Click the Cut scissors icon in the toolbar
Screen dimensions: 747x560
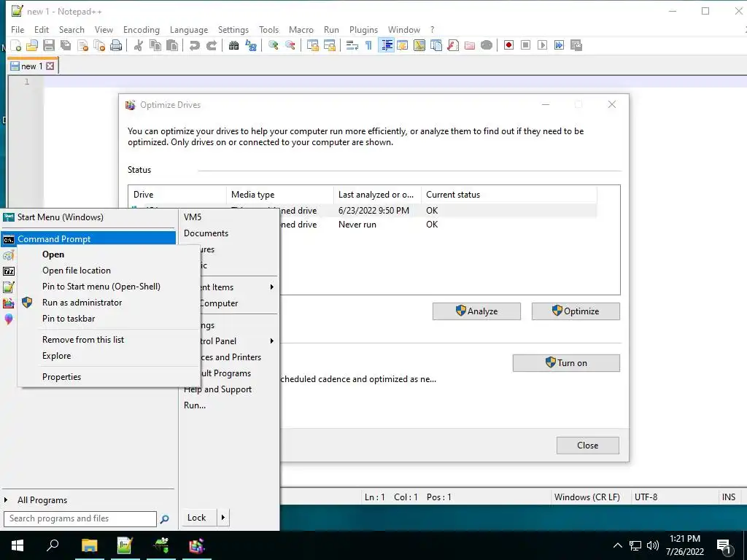[x=139, y=45]
